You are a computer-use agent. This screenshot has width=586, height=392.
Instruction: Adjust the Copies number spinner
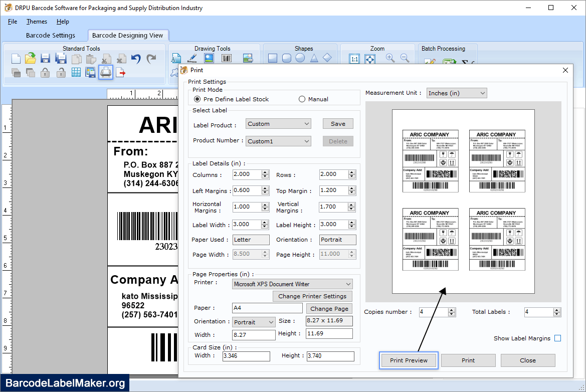[452, 312]
